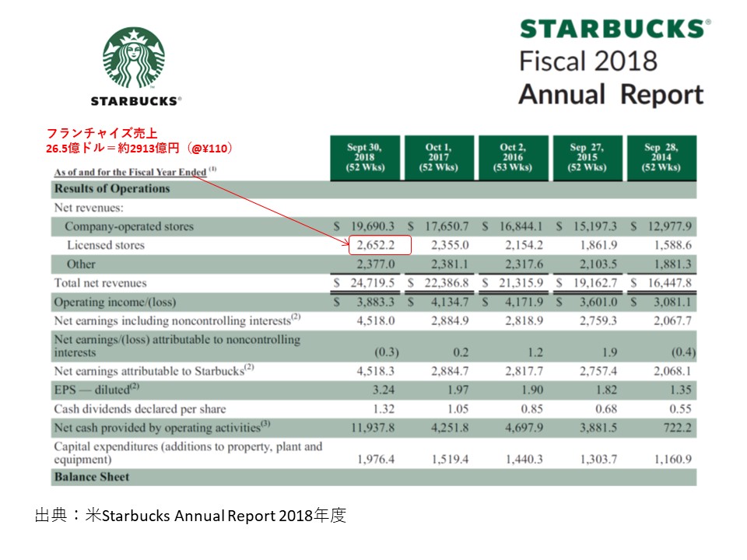Screen dimensions: 747x560
Task: Click the red "フランチャイズ売上" annotation text
Action: pos(101,133)
